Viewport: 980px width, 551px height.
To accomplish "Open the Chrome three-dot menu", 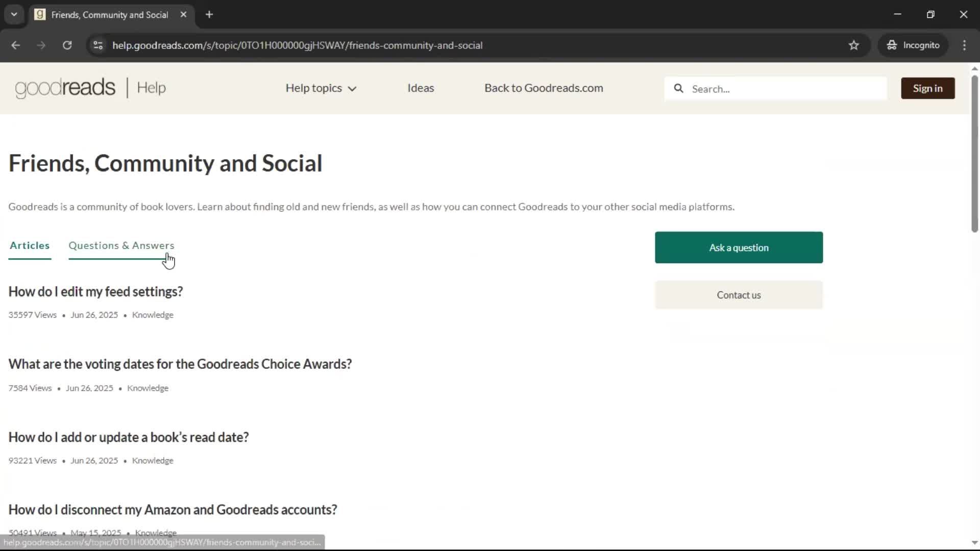I will pyautogui.click(x=964, y=45).
